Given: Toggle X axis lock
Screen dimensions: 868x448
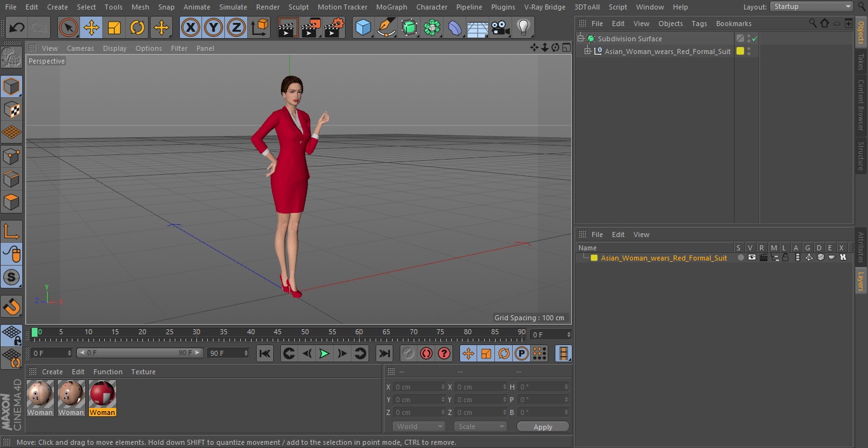Looking at the screenshot, I should tap(191, 28).
